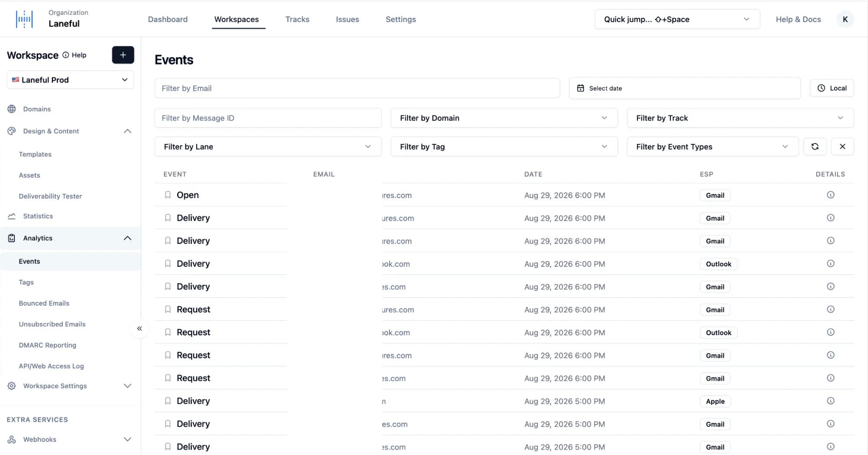The image size is (868, 455).
Task: Click the Laneful logo icon
Action: click(24, 19)
